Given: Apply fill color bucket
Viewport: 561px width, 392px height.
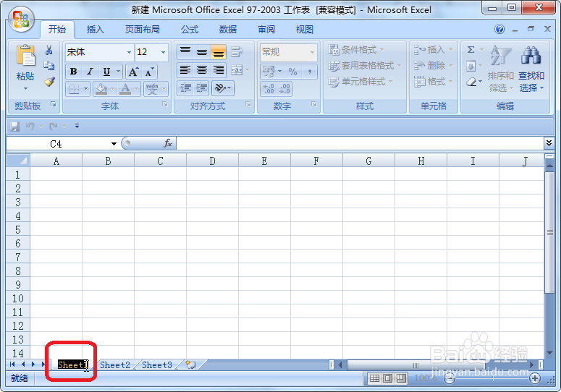Looking at the screenshot, I should pos(101,89).
